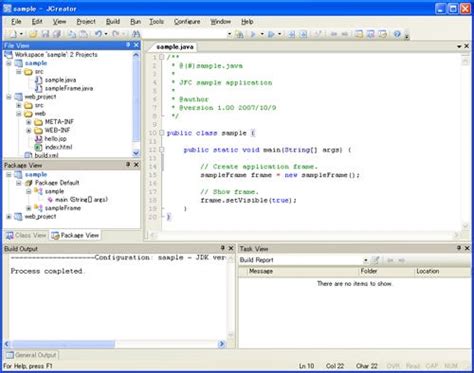Expand the META-INF folder

[29, 122]
